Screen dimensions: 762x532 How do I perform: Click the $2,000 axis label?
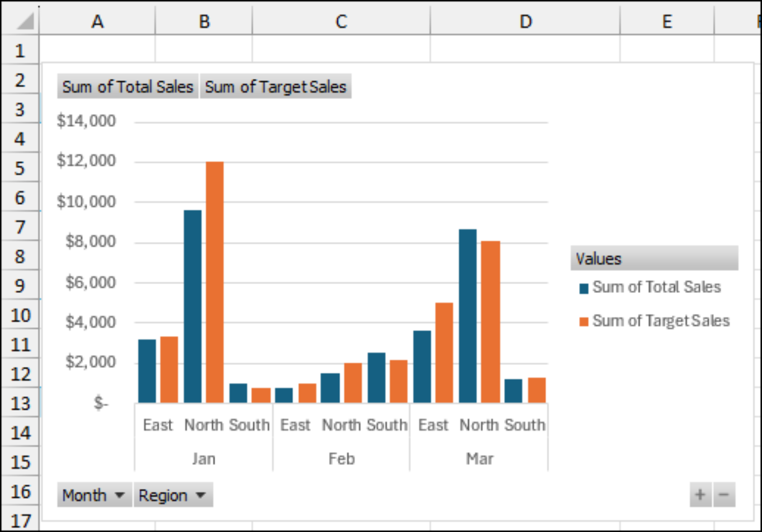coord(91,362)
